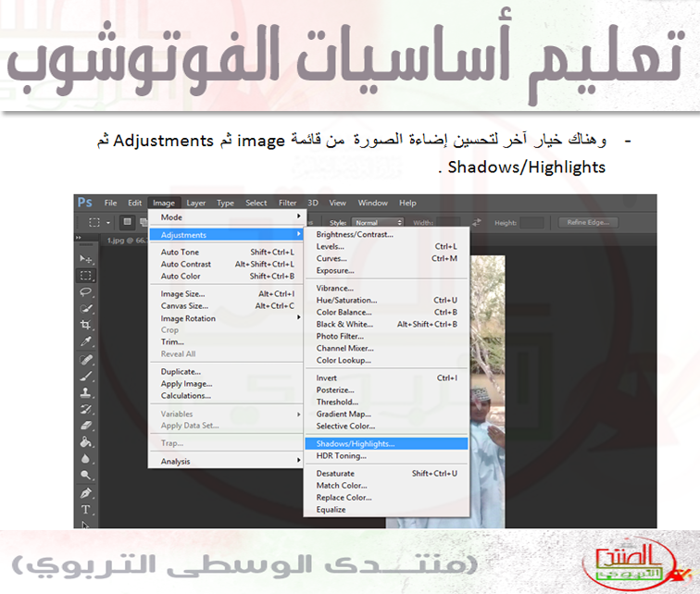Viewport: 700px width, 594px height.
Task: Expand the Mode submenu
Action: 226,217
